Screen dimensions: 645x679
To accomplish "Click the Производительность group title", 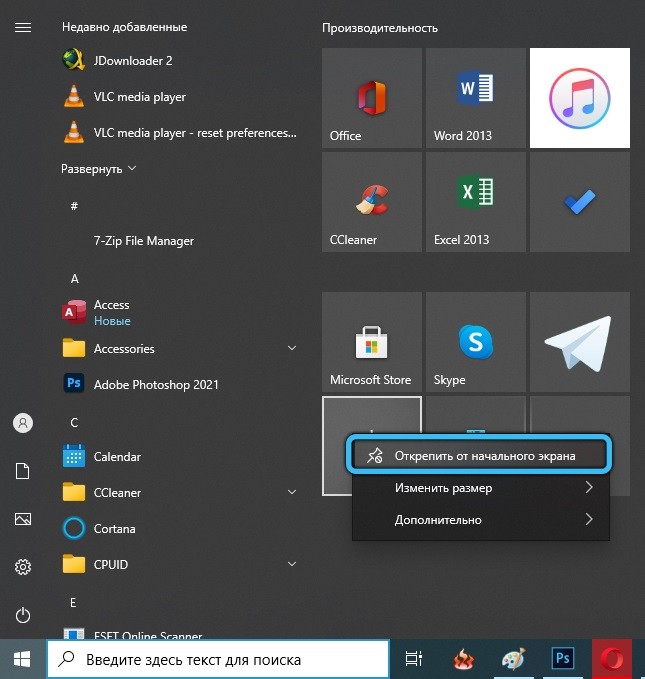I will pos(380,28).
